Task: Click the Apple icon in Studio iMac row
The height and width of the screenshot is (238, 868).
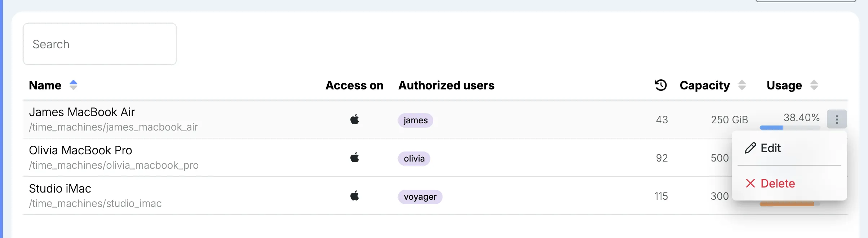Action: [x=355, y=196]
